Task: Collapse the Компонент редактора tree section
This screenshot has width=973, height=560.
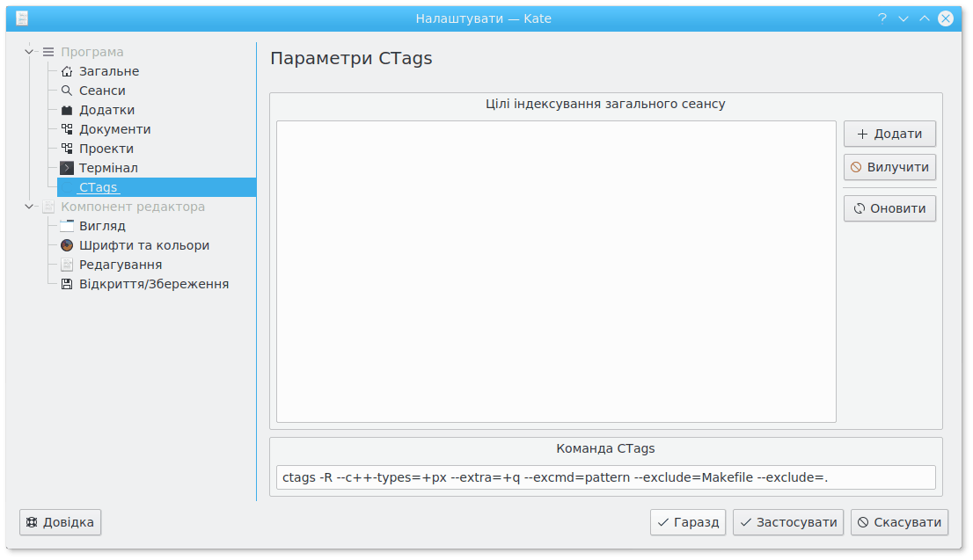Action: 29,207
